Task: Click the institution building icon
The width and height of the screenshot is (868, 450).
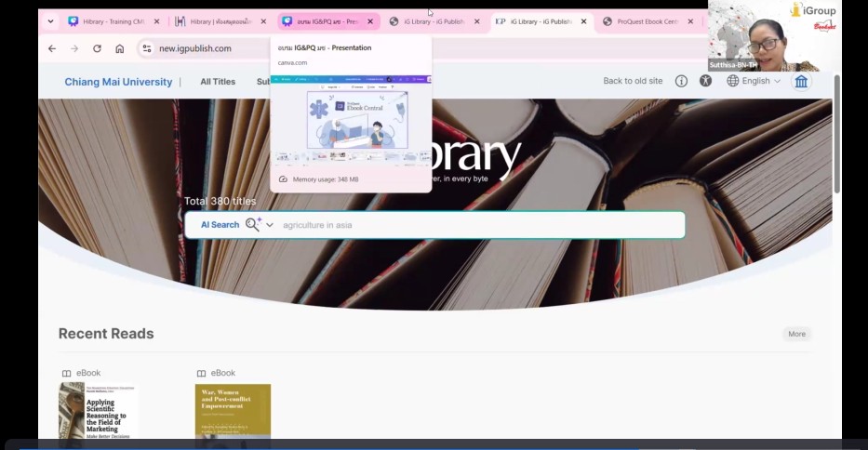Action: point(800,81)
